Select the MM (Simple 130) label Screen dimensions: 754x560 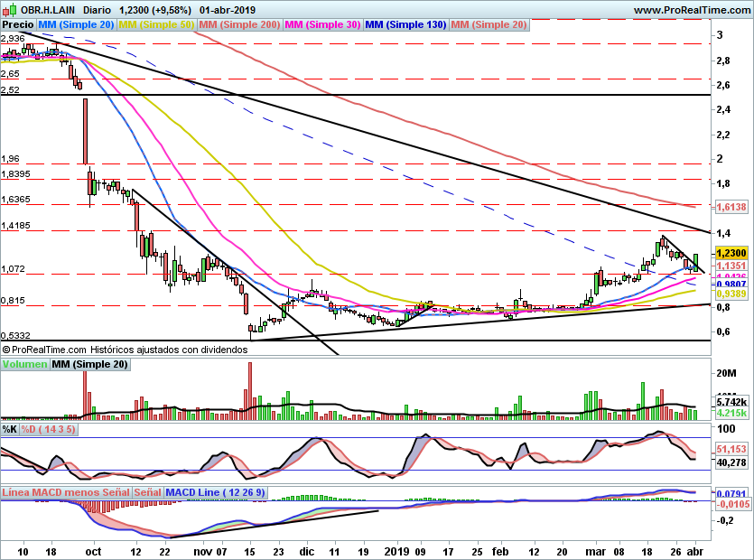(405, 24)
